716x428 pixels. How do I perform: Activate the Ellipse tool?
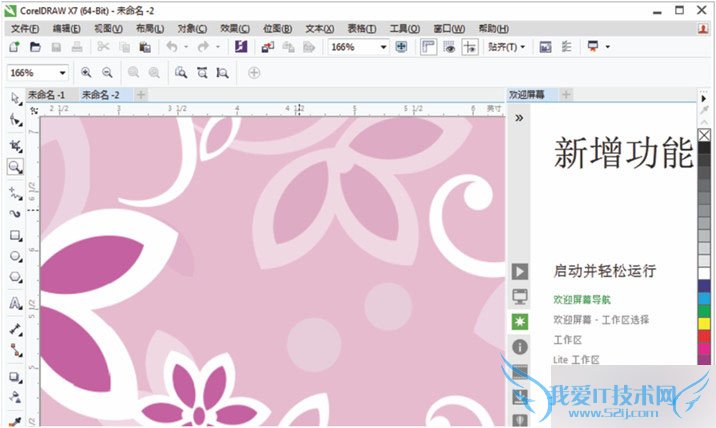click(x=15, y=256)
